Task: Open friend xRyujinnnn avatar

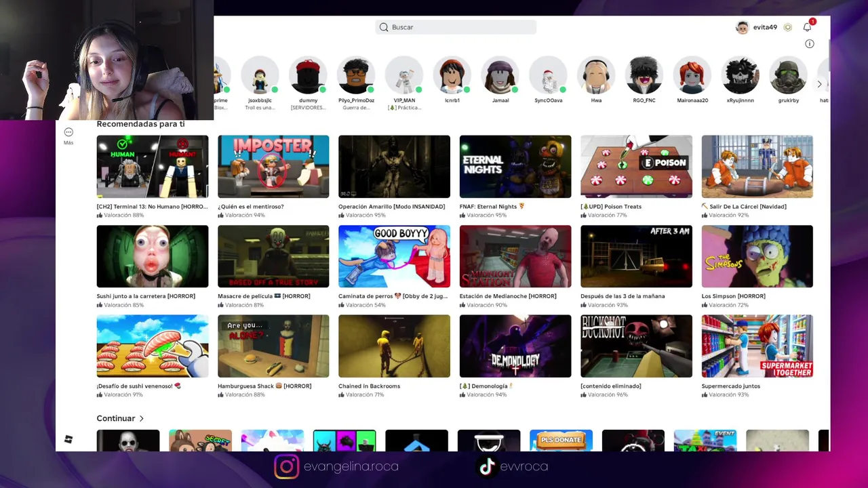Action: pyautogui.click(x=741, y=75)
